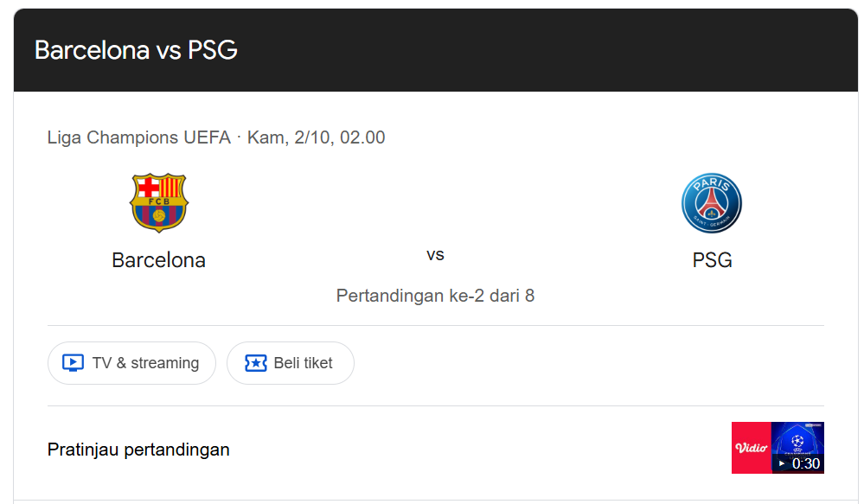Open the Barcelona vs PSG header title
The width and height of the screenshot is (864, 504).
(136, 50)
